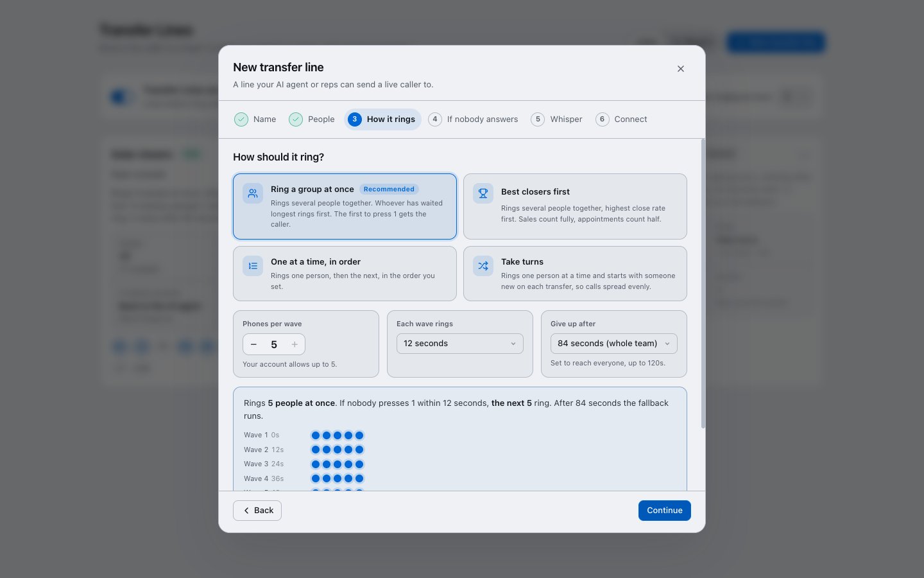Open the Give up after dropdown
Viewport: 924px width, 578px height.
614,344
